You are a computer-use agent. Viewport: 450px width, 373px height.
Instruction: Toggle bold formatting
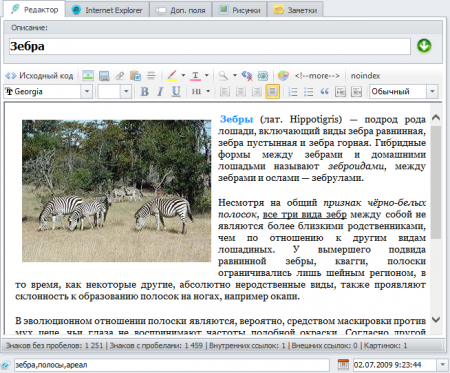144,91
